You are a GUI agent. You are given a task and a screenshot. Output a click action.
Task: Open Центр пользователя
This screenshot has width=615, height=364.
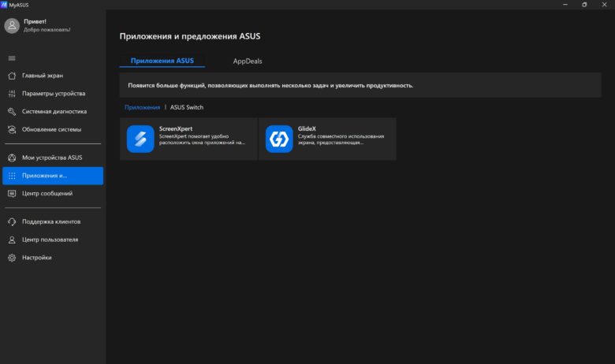[53, 240]
